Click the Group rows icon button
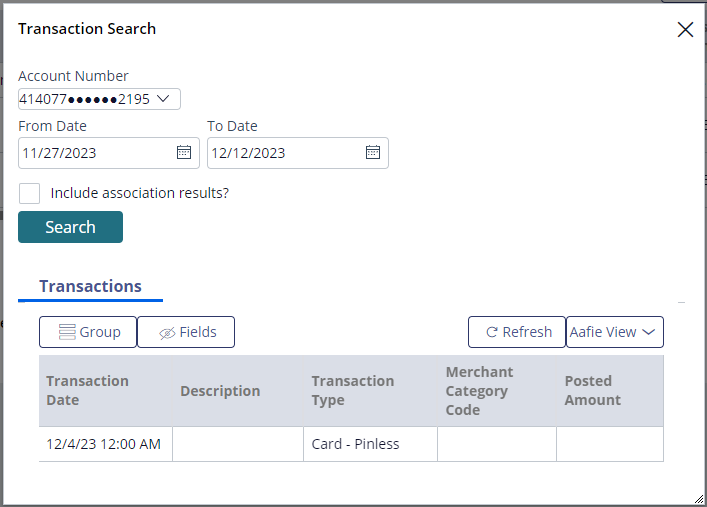This screenshot has height=507, width=707. coord(67,332)
